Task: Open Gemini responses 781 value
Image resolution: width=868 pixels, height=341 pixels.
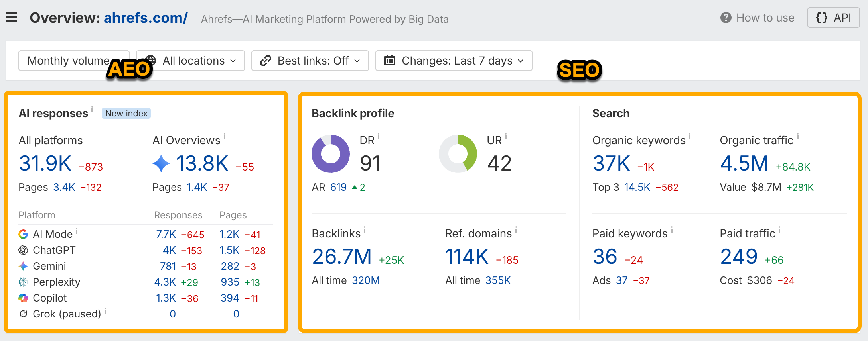Action: (x=168, y=266)
